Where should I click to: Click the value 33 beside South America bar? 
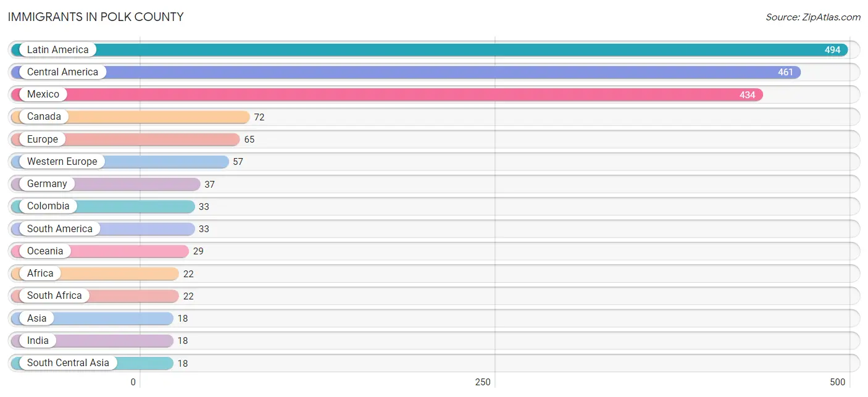pos(204,229)
